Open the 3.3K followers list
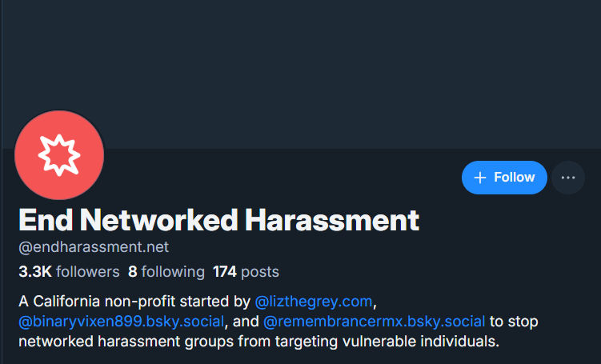Image resolution: width=601 pixels, height=364 pixels. point(69,272)
